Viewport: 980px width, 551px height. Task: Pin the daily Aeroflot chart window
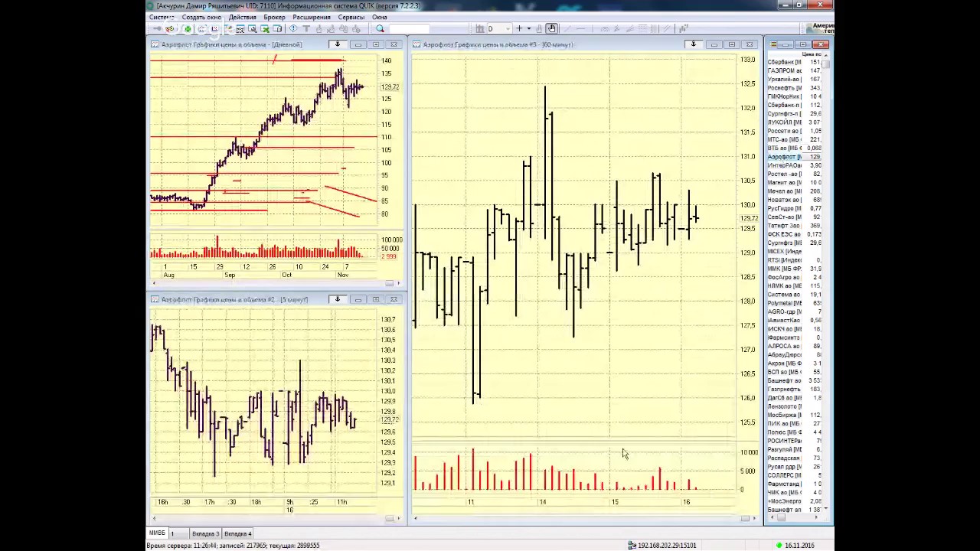(x=337, y=44)
